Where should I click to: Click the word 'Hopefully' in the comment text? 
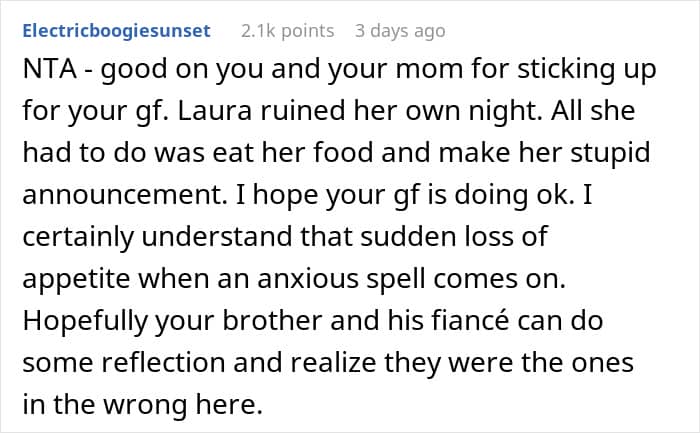point(85,321)
